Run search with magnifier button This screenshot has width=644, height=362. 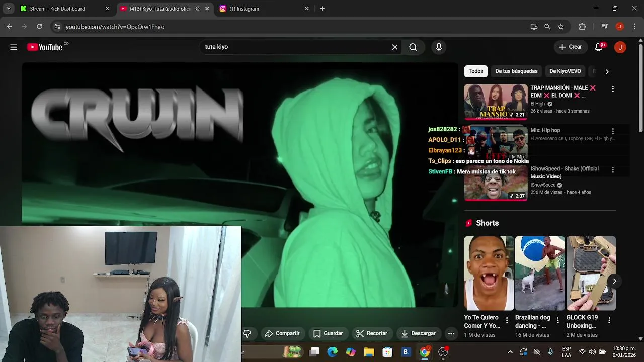click(413, 47)
